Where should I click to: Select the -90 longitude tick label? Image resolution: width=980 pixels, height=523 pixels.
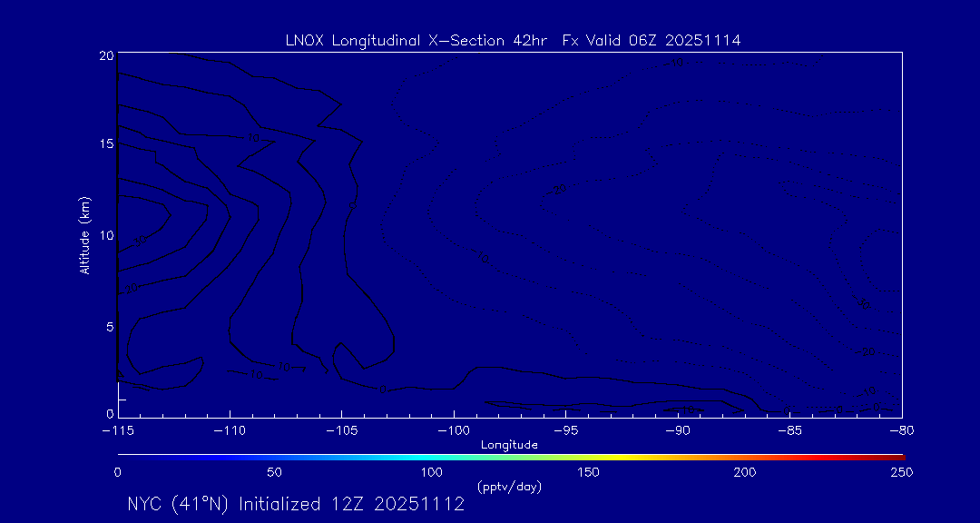[x=677, y=430]
